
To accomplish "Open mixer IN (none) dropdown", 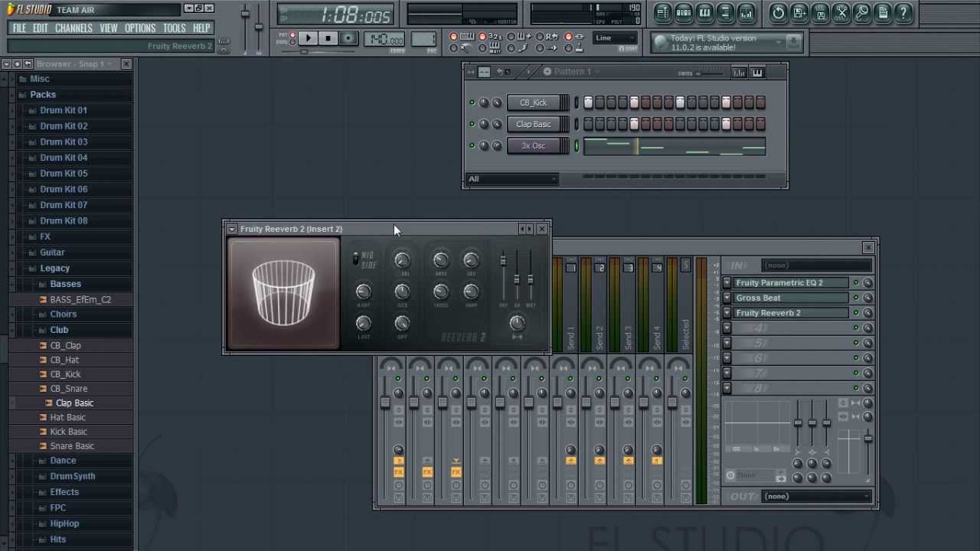I will click(817, 265).
